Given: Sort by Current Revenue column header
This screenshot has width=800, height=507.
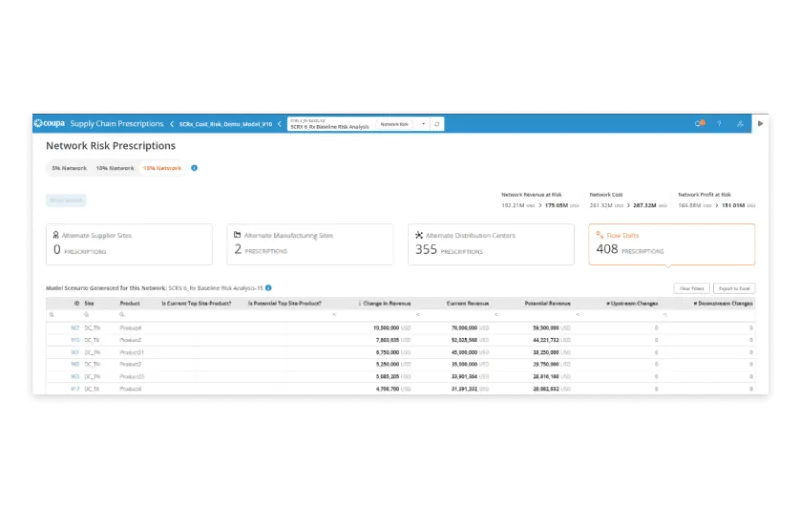Looking at the screenshot, I should coord(468,303).
